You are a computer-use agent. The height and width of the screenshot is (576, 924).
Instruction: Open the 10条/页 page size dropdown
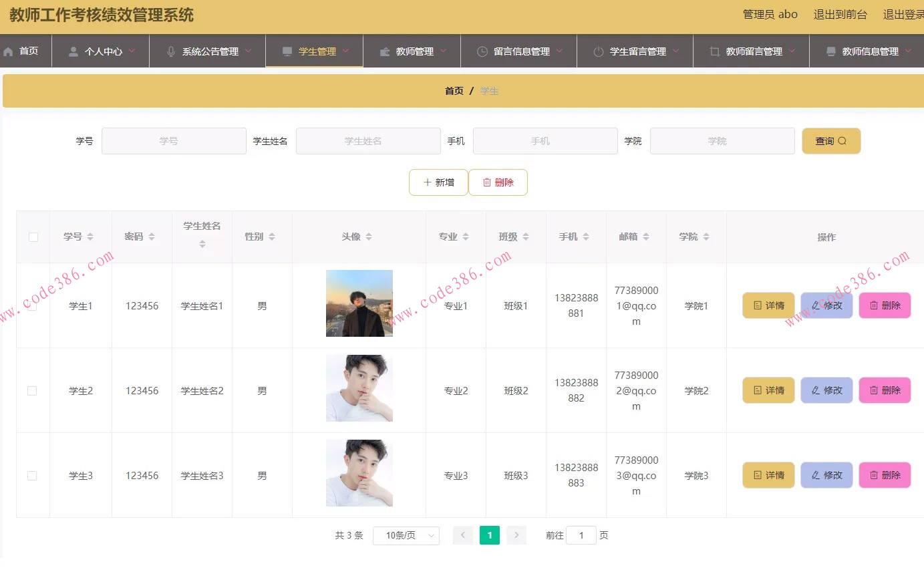[x=406, y=535]
